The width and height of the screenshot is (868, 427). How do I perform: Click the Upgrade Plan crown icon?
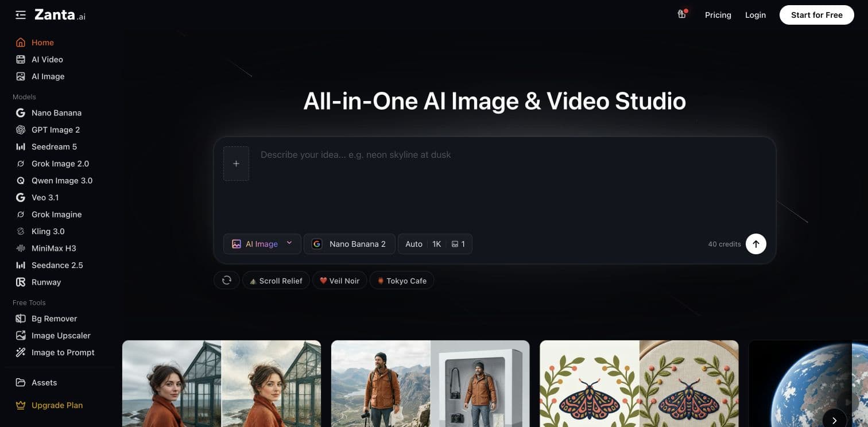(21, 405)
